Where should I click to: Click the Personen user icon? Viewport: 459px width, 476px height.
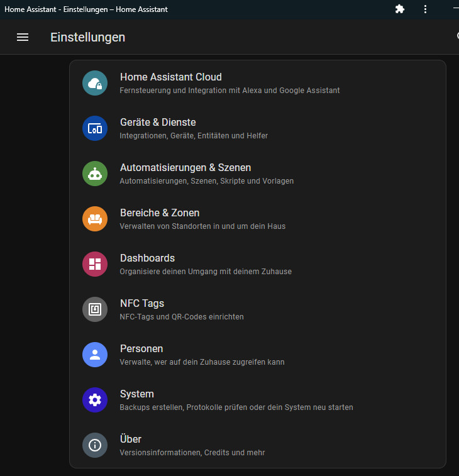tap(95, 355)
